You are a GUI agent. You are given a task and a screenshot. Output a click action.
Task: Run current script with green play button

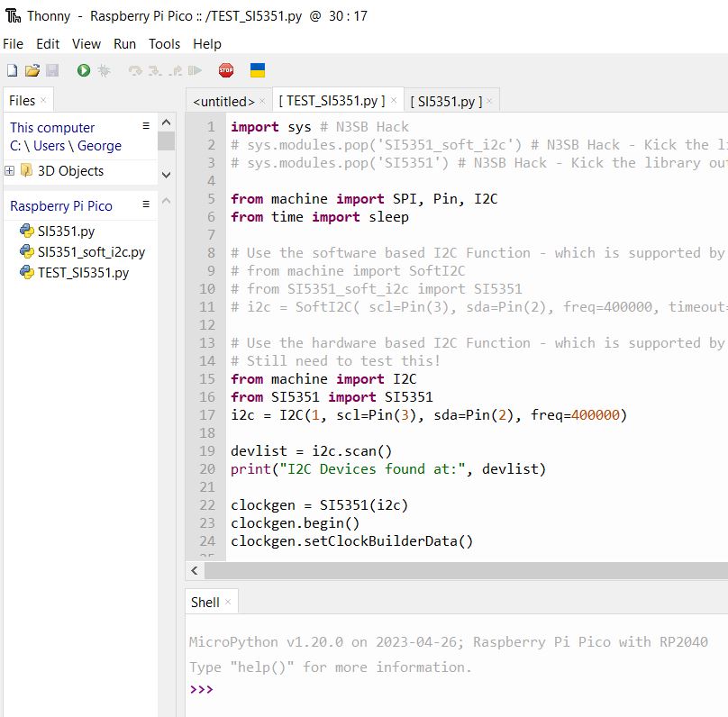(83, 70)
